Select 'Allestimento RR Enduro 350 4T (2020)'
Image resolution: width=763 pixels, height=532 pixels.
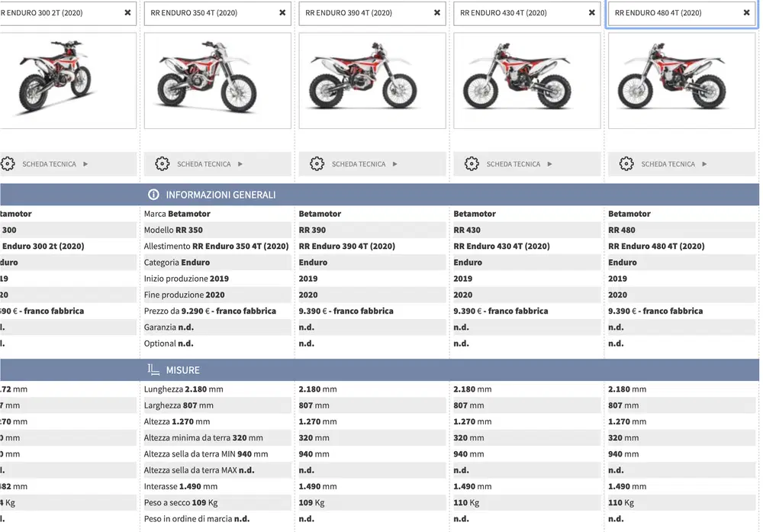pyautogui.click(x=217, y=247)
